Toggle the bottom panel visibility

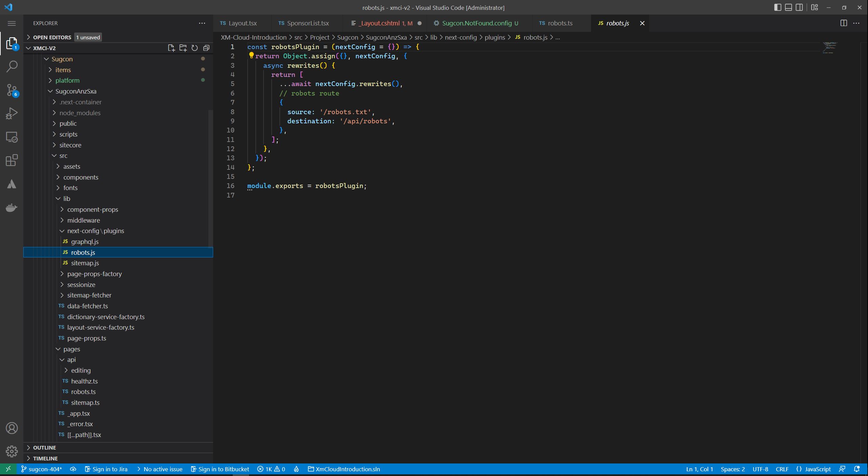[x=788, y=7]
